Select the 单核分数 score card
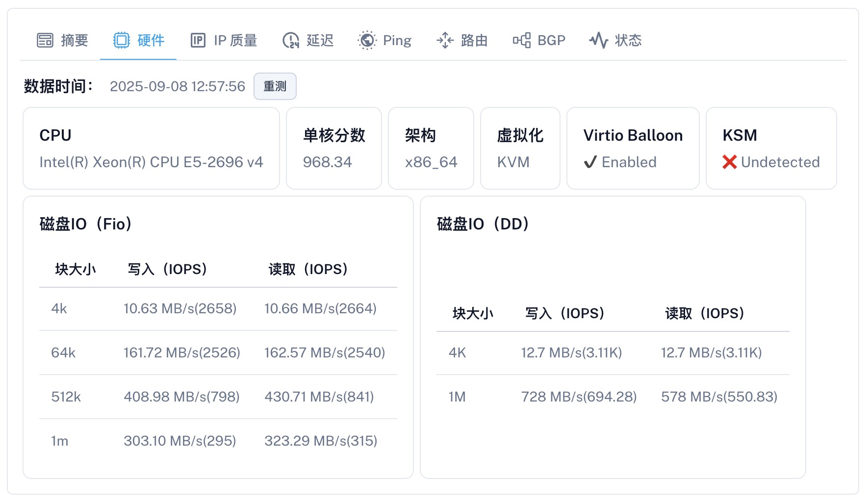Viewport: 868px width, 503px height. pyautogui.click(x=334, y=148)
